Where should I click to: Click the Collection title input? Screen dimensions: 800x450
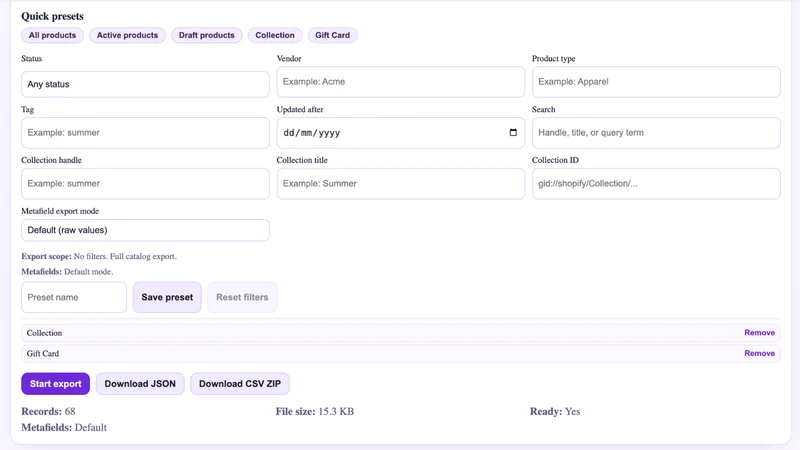[401, 184]
